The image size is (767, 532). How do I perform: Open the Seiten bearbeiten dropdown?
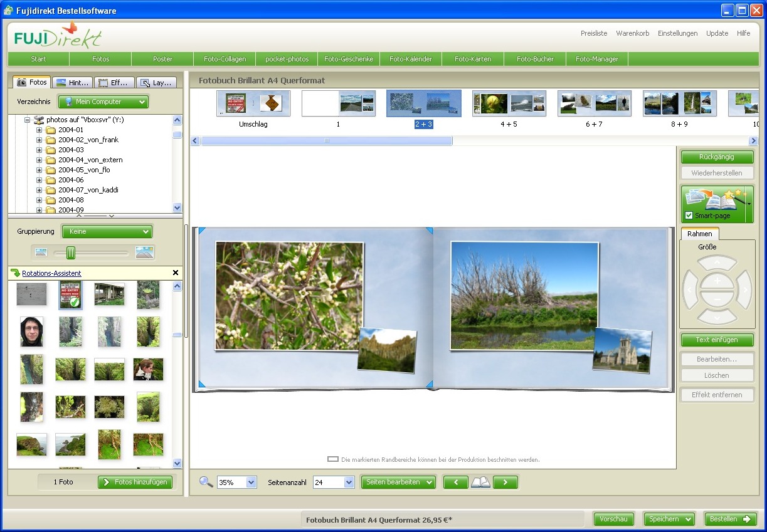[x=398, y=482]
